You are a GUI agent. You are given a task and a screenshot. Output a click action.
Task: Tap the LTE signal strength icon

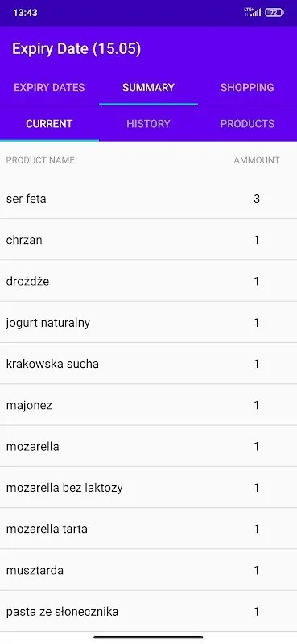(x=253, y=12)
